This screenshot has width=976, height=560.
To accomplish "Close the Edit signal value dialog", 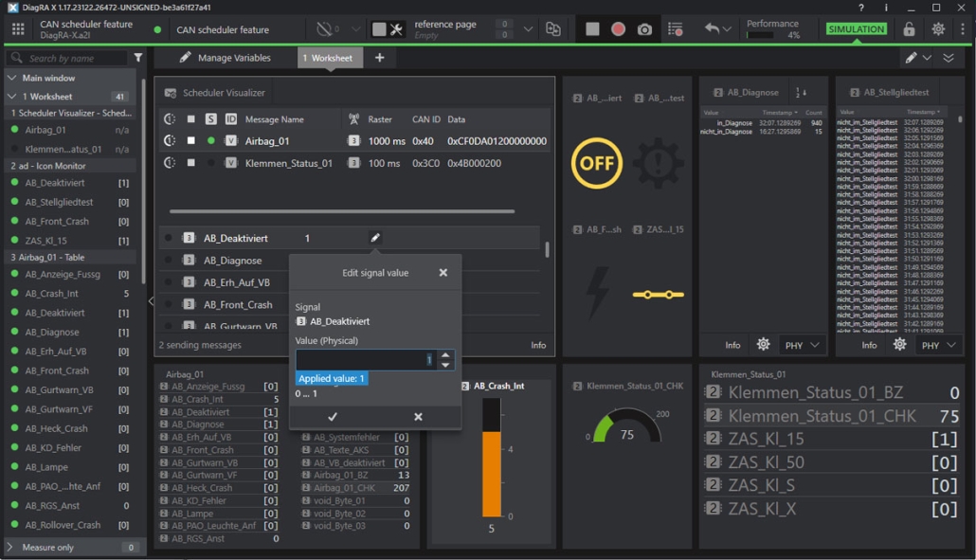I will [443, 273].
